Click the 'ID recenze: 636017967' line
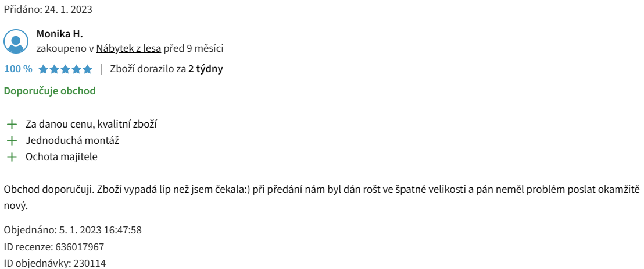 [x=54, y=247]
